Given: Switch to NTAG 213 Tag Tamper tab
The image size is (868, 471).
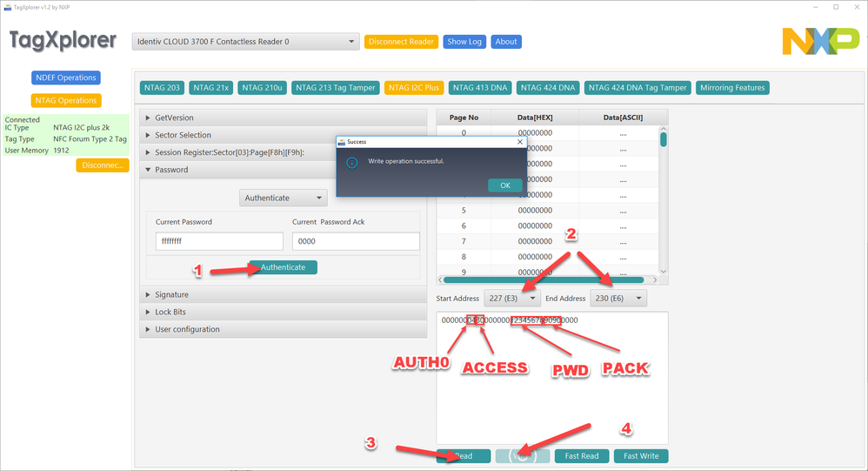Looking at the screenshot, I should pyautogui.click(x=336, y=88).
